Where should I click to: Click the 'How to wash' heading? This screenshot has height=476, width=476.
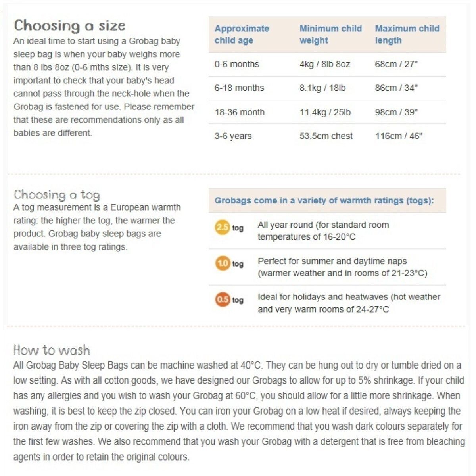[52, 350]
